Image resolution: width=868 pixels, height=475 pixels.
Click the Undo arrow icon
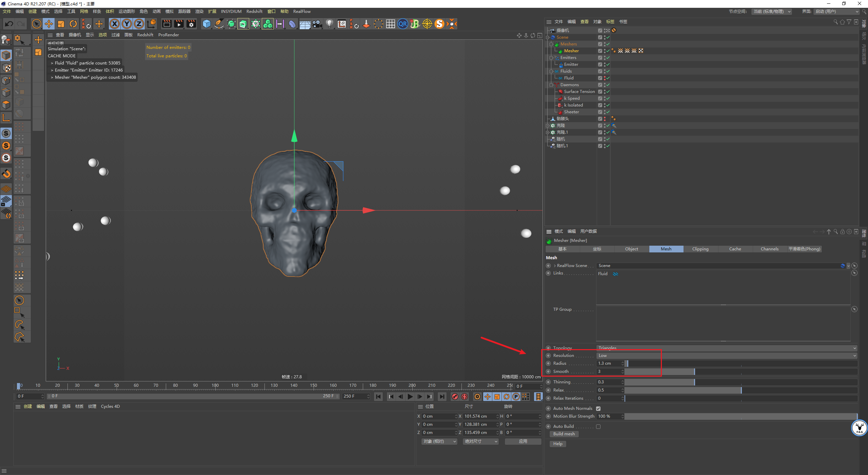[x=9, y=24]
